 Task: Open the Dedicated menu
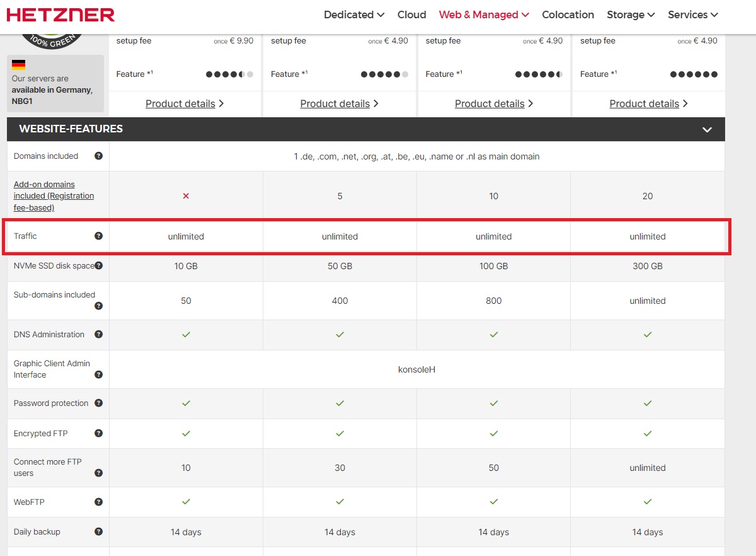[x=354, y=14]
